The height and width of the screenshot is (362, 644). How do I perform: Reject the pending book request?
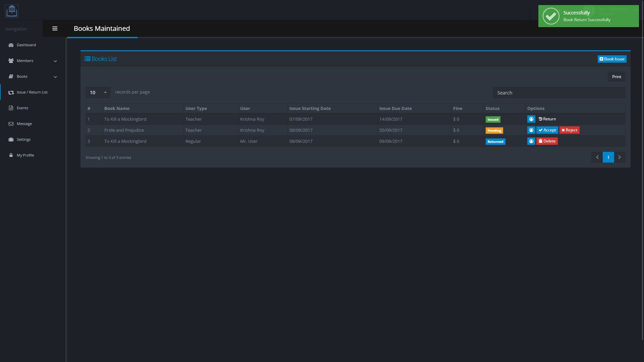tap(569, 130)
